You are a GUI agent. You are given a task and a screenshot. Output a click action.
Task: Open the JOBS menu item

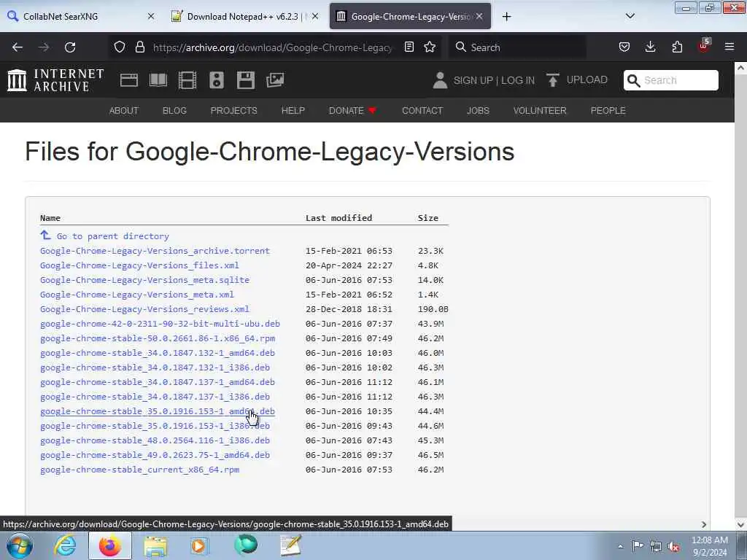point(478,111)
